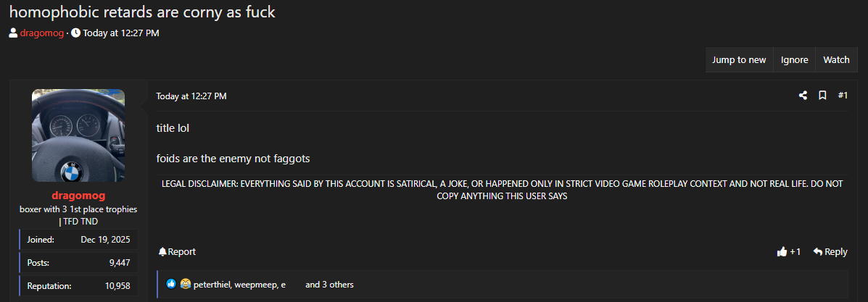The height and width of the screenshot is (302, 868).
Task: Open the BMW steering wheel avatar
Action: coord(78,135)
